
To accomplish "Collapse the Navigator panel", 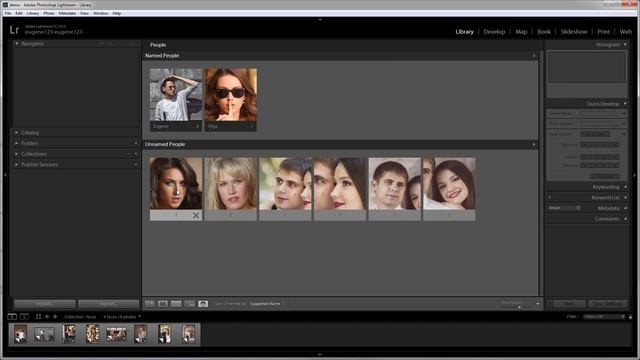I will [17, 44].
